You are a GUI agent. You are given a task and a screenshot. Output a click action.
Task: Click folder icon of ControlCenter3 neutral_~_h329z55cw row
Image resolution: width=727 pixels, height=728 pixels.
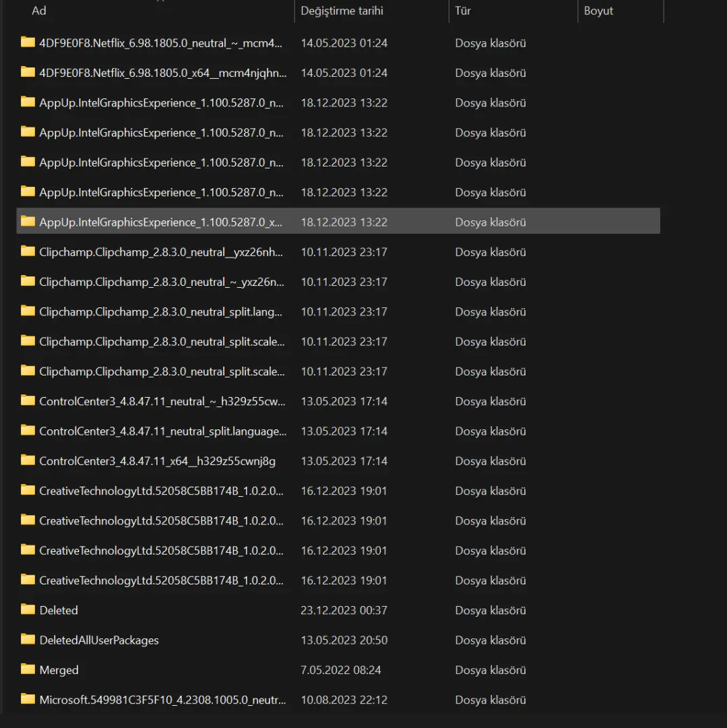pyautogui.click(x=28, y=400)
